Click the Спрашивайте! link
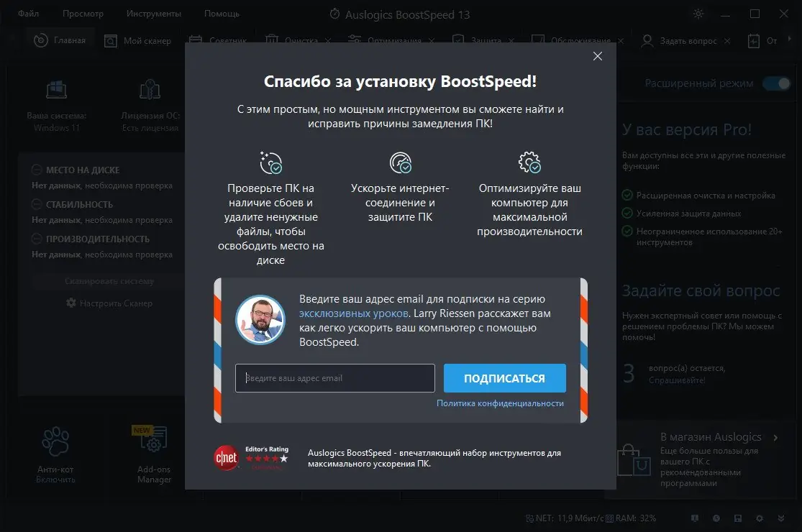The image size is (802, 532). point(677,380)
